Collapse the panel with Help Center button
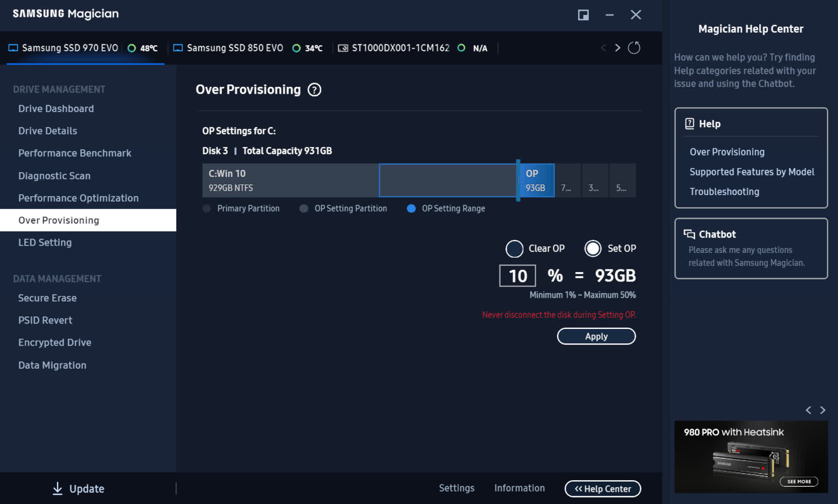This screenshot has height=504, width=838. pyautogui.click(x=602, y=489)
